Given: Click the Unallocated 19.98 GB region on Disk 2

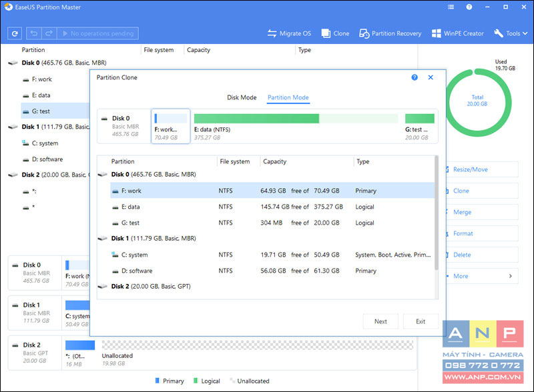Looking at the screenshot, I should [257, 353].
